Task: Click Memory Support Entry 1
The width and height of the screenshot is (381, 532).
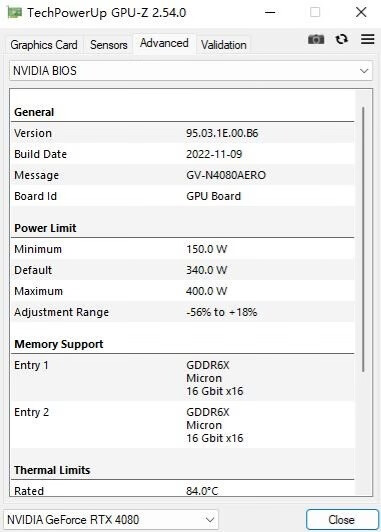Action: [183, 378]
